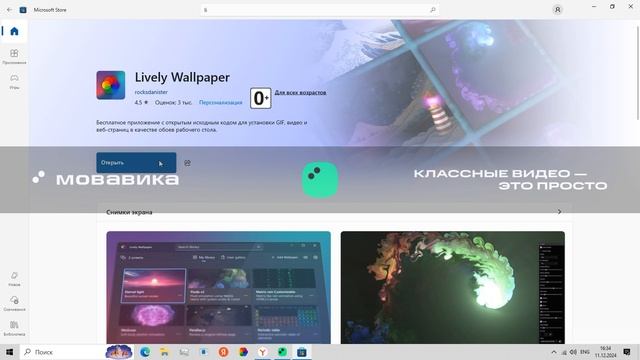
Task: Open the green Movavi taskbar icon
Action: 282,352
